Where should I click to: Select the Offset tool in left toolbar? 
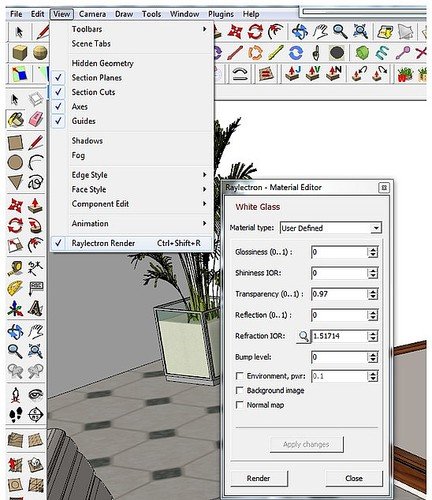(x=35, y=246)
